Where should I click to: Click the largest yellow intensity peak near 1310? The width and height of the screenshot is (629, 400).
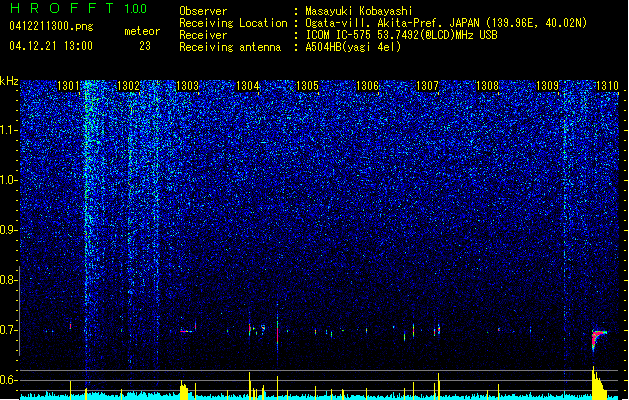pos(598,383)
